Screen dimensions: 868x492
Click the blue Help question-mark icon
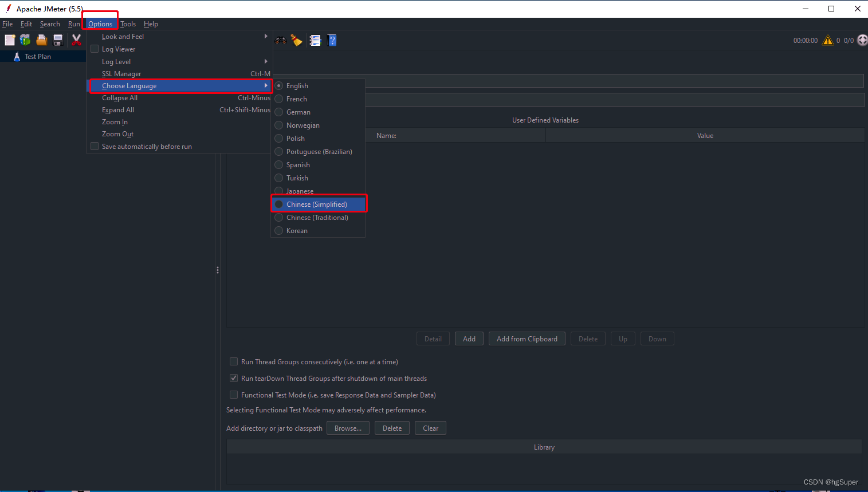click(x=332, y=40)
